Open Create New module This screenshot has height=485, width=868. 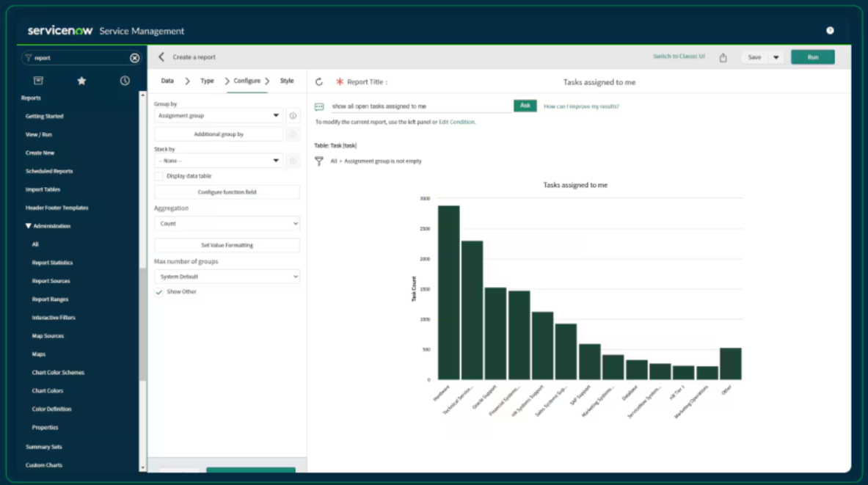(40, 153)
